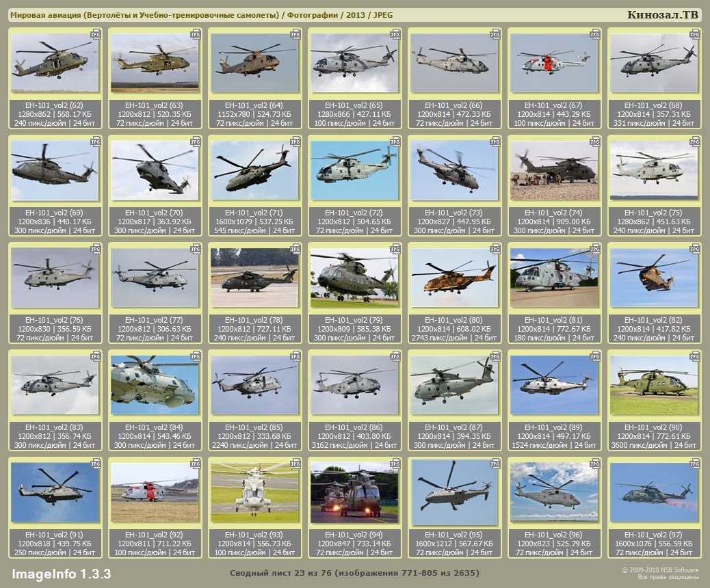710x588 pixels.
Task: Click the JPG format icon on EH-101_vol2 (80)
Action: coord(495,249)
